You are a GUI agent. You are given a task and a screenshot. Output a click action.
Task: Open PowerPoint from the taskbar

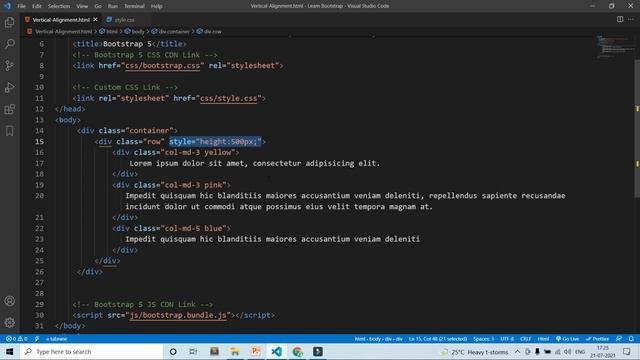click(256, 352)
